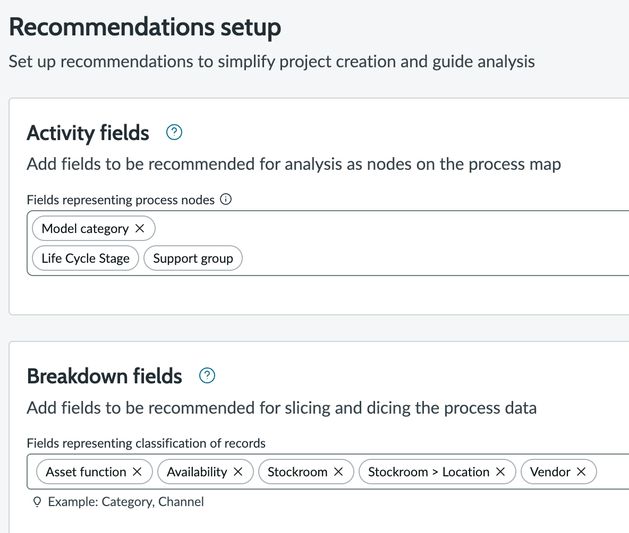Viewport: 629px width, 533px height.
Task: Open help icon beside Activity fields heading
Action: click(175, 132)
